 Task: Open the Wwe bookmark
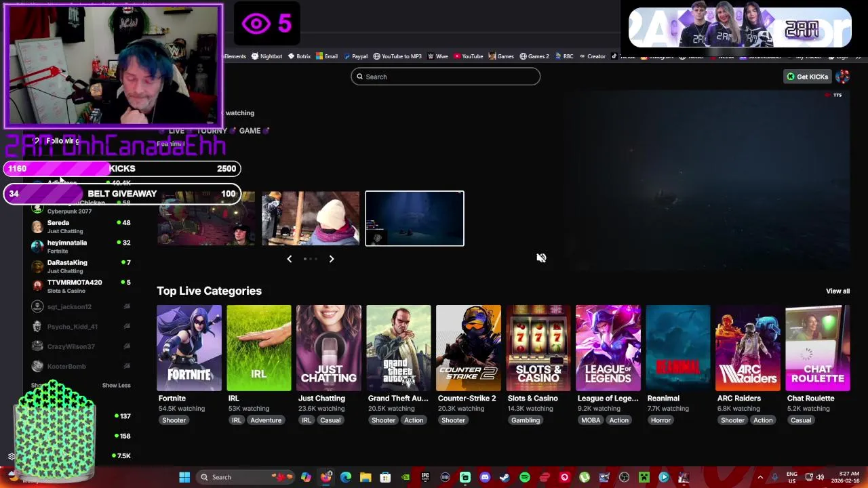tap(438, 56)
